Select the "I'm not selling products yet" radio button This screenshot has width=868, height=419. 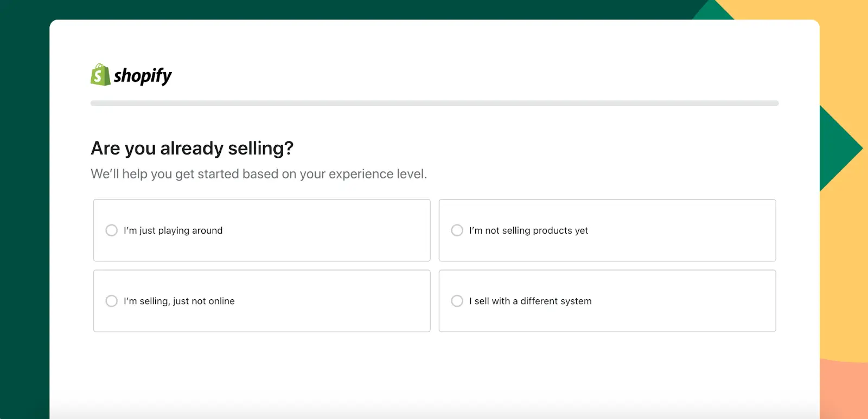[x=457, y=230]
